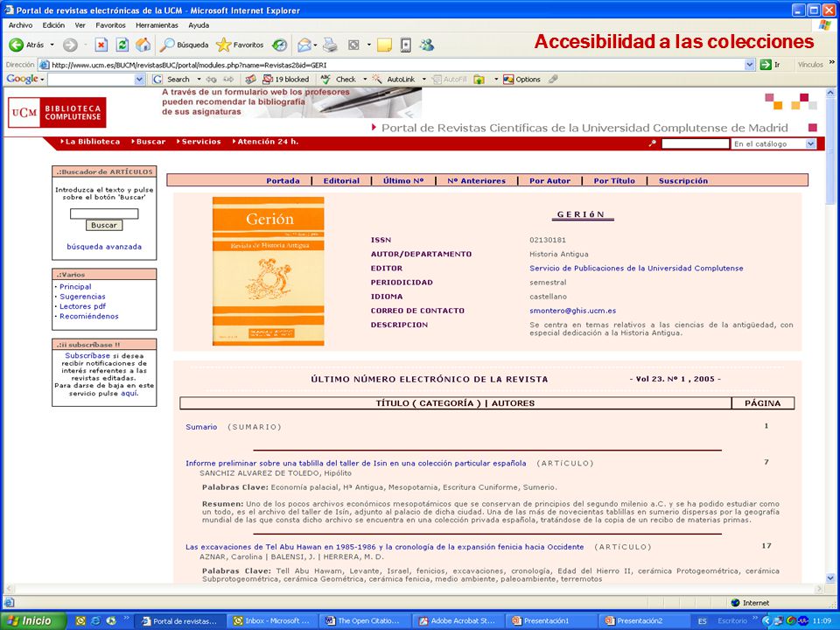Expand the Atrás back history arrow
The width and height of the screenshot is (840, 630).
point(52,45)
